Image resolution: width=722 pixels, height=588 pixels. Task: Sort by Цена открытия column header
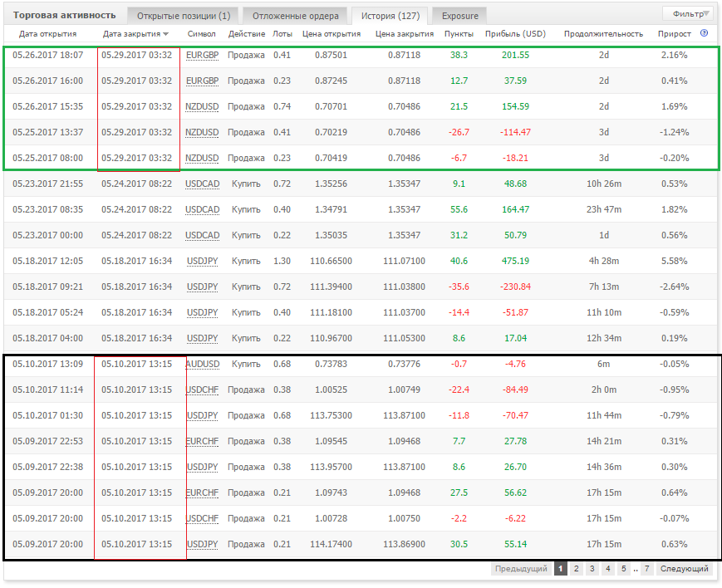[332, 34]
